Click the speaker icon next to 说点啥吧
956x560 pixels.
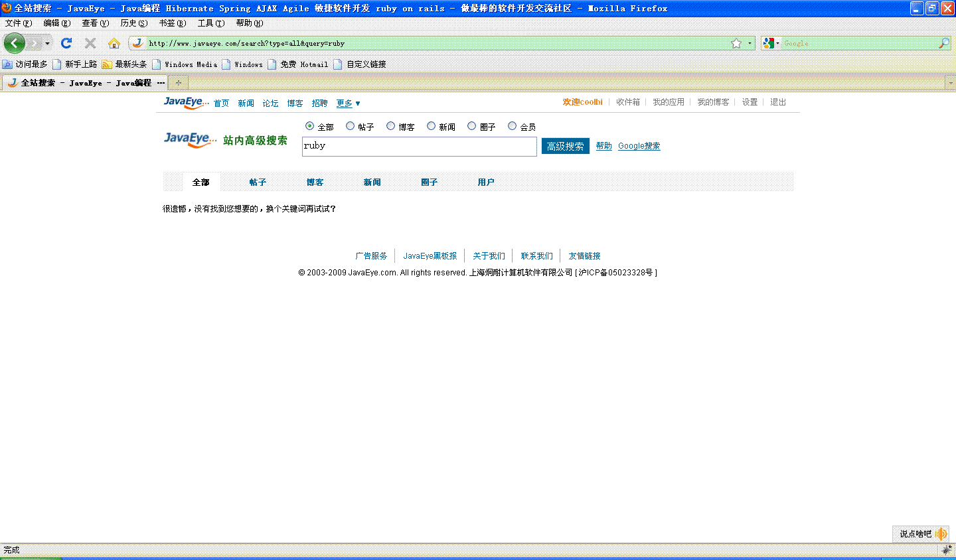pos(941,534)
